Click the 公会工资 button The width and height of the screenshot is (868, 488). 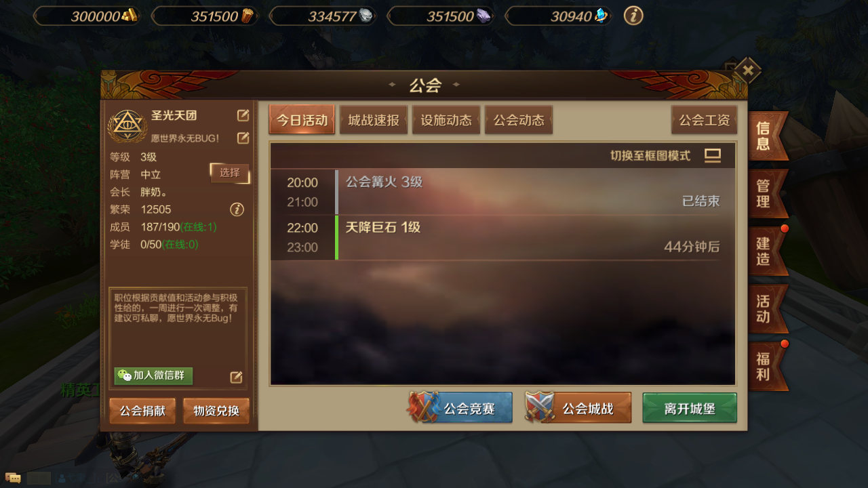point(705,120)
